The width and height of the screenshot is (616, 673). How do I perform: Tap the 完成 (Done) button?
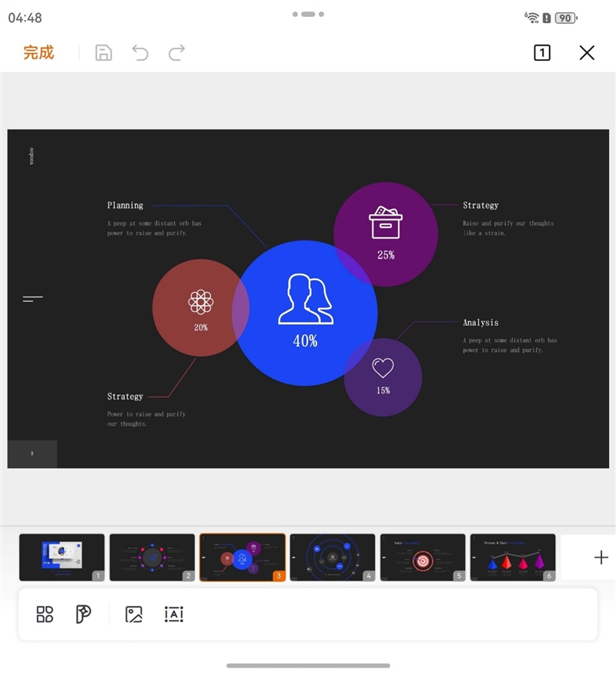[38, 52]
